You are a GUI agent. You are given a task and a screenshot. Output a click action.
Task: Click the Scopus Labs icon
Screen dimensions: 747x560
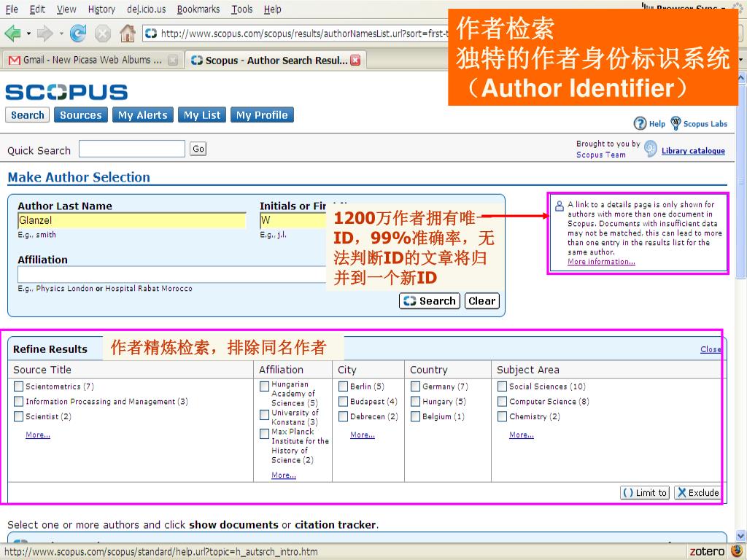[676, 123]
